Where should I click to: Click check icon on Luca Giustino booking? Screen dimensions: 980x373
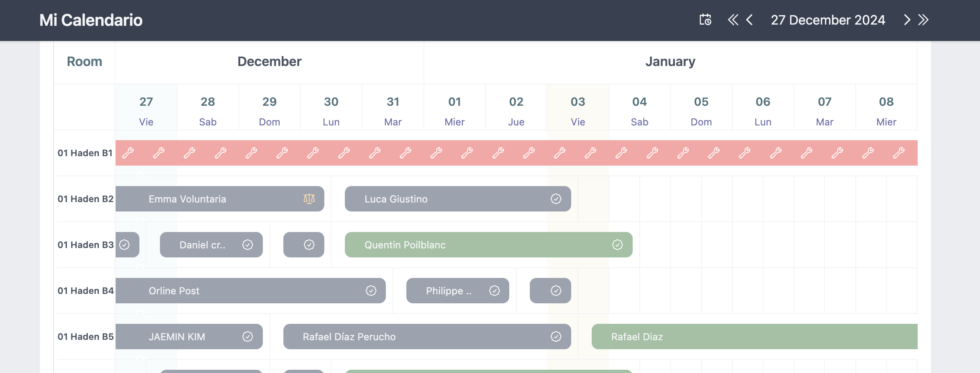[556, 199]
